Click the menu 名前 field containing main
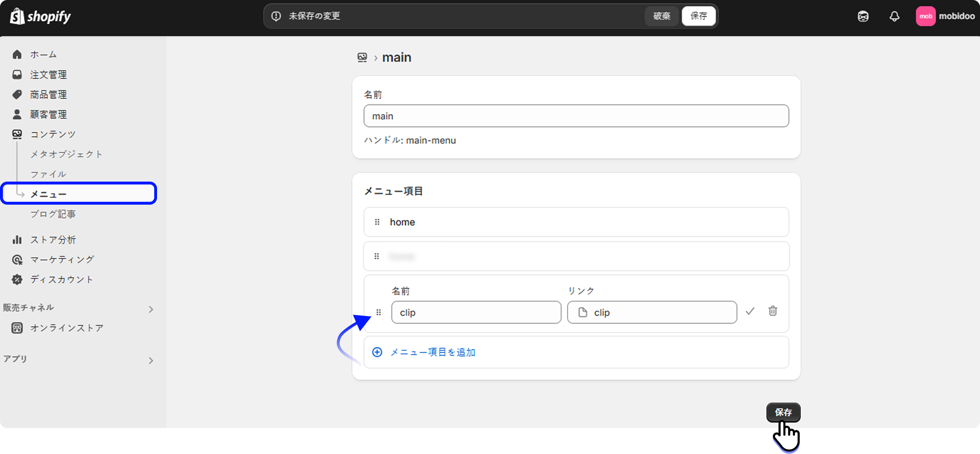This screenshot has height=454, width=980. pyautogui.click(x=576, y=116)
